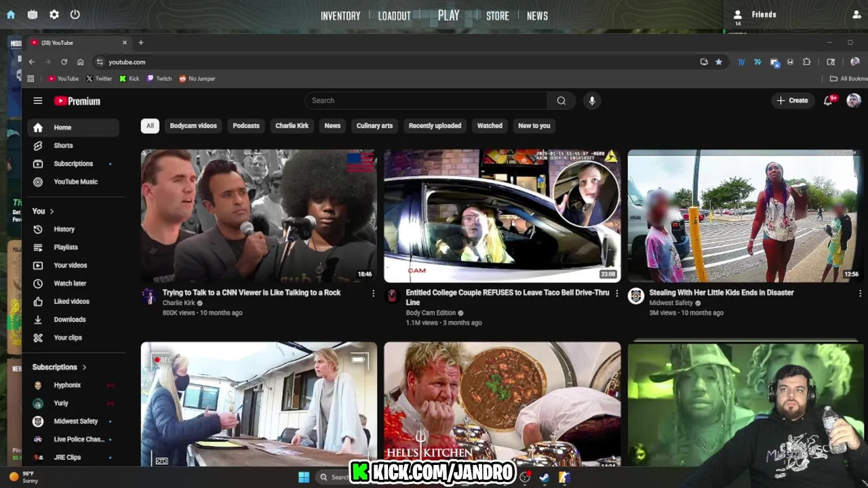Open more options for Stealing video
The image size is (868, 488).
pos(860,293)
